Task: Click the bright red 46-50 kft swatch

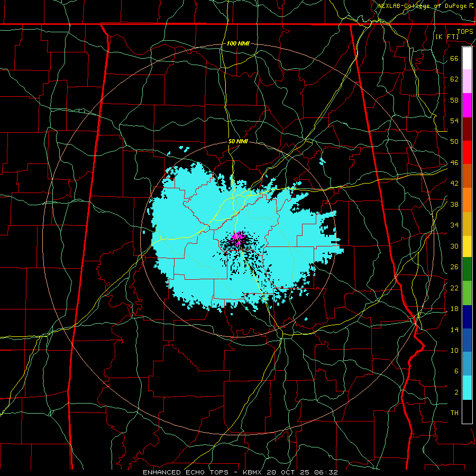Action: [467, 152]
